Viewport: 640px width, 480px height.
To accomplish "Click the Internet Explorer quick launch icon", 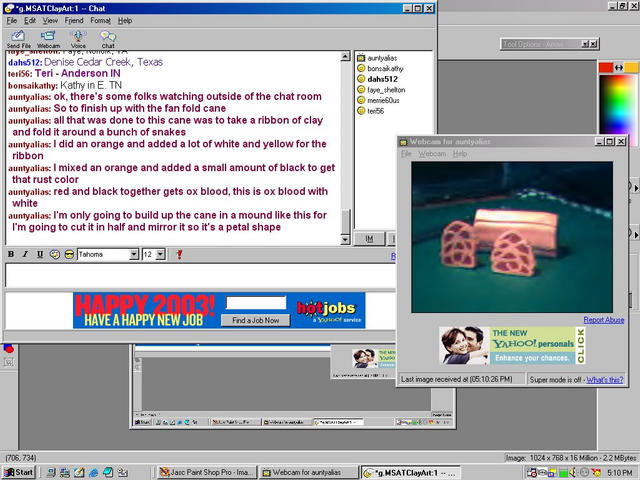I will (94, 472).
